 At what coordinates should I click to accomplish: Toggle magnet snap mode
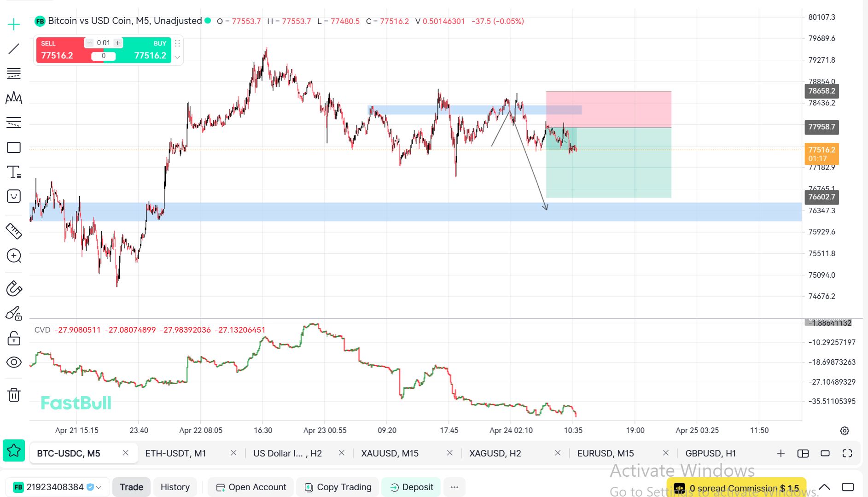coord(14,289)
